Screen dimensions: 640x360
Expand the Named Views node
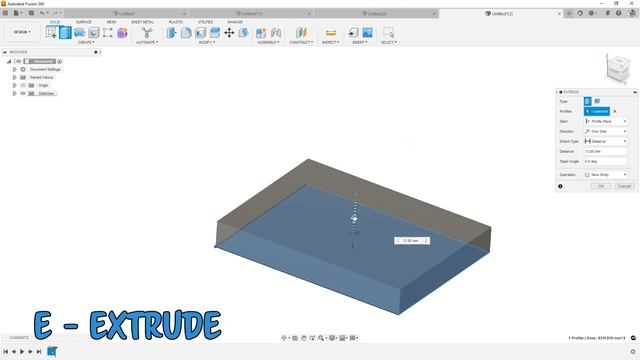coord(15,77)
